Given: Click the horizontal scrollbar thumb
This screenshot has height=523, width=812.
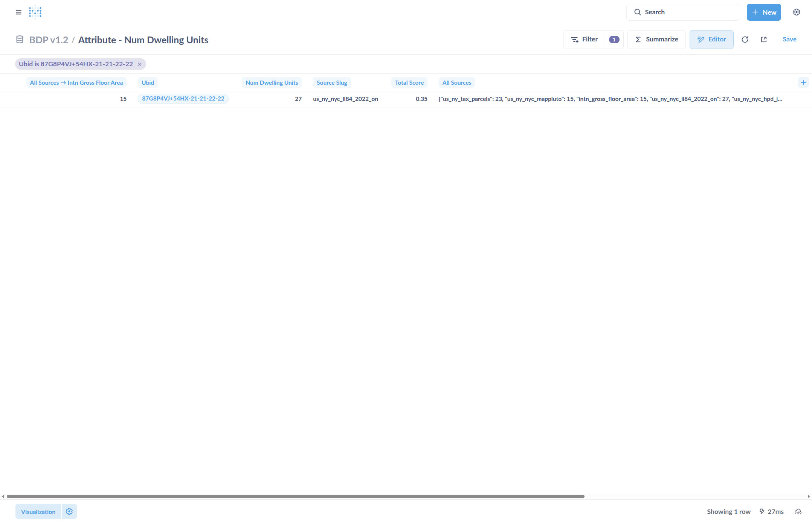Looking at the screenshot, I should 295,496.
